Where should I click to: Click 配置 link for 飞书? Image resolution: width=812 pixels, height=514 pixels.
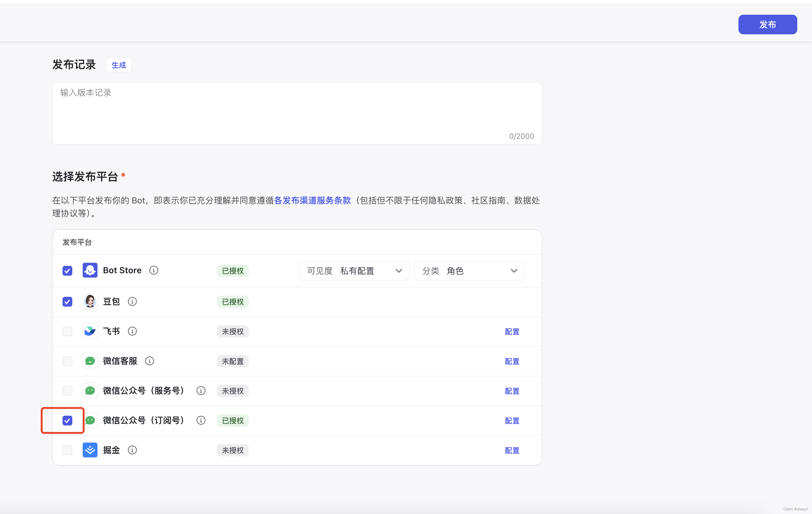[512, 332]
